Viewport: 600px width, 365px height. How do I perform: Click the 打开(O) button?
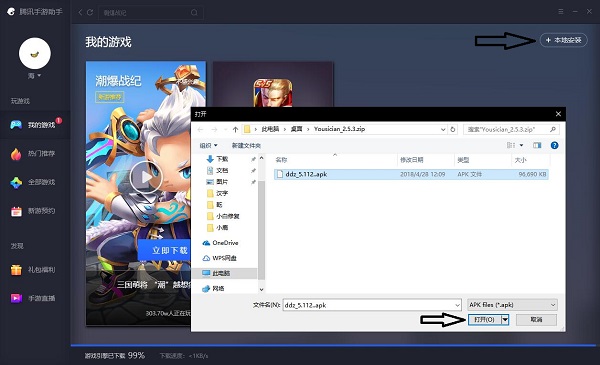[484, 319]
